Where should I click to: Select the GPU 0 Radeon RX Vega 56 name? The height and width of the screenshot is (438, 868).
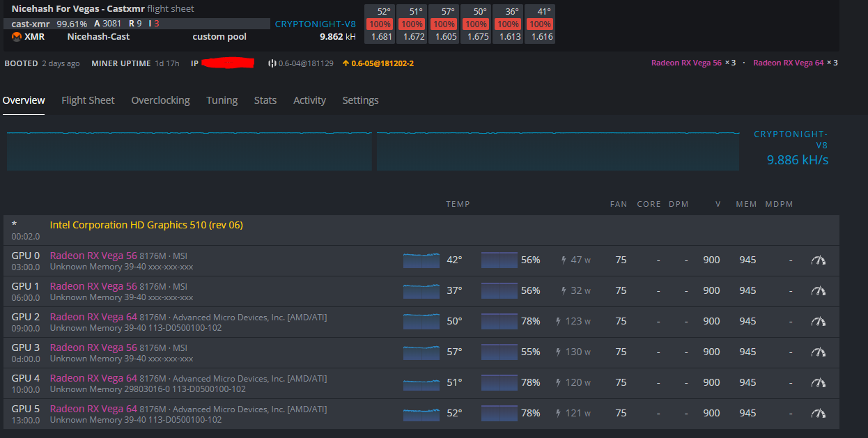pyautogui.click(x=93, y=256)
